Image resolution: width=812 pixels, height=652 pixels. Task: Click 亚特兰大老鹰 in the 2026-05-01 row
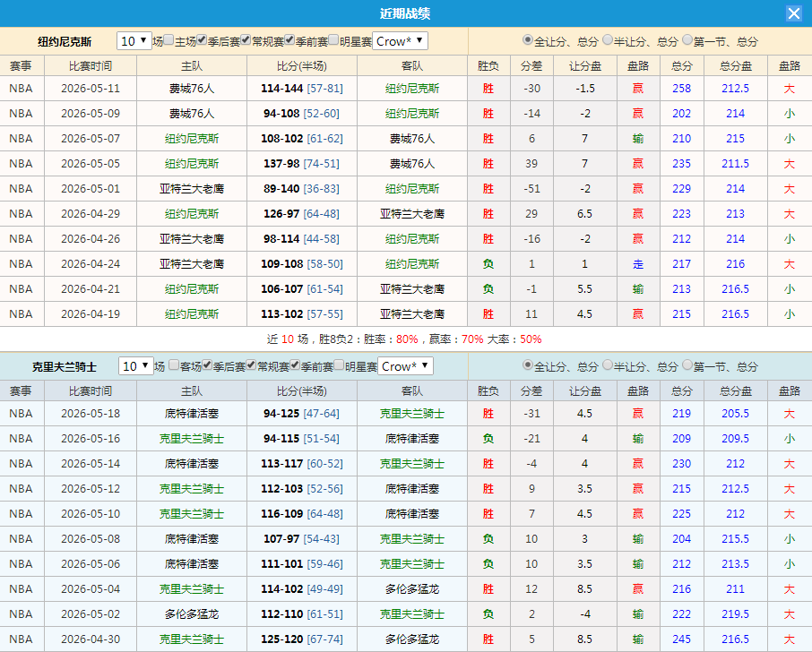click(x=192, y=189)
